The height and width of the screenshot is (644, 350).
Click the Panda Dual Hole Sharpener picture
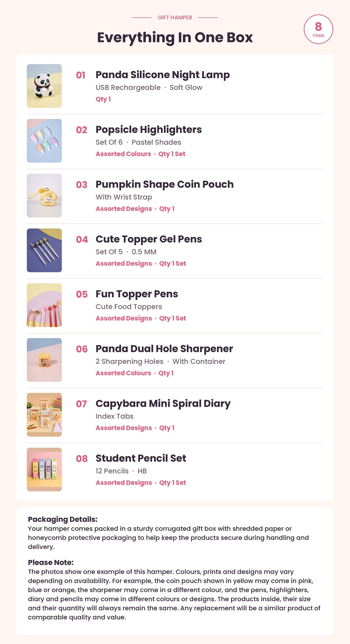pos(44,360)
